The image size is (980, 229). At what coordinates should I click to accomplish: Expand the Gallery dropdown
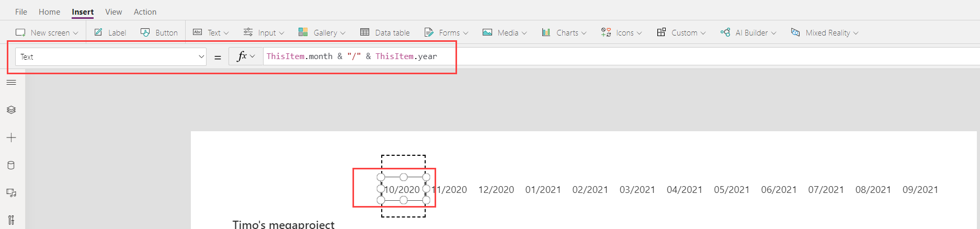(322, 32)
